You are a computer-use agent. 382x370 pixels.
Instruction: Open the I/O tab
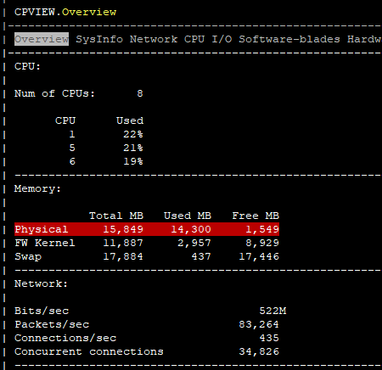222,39
